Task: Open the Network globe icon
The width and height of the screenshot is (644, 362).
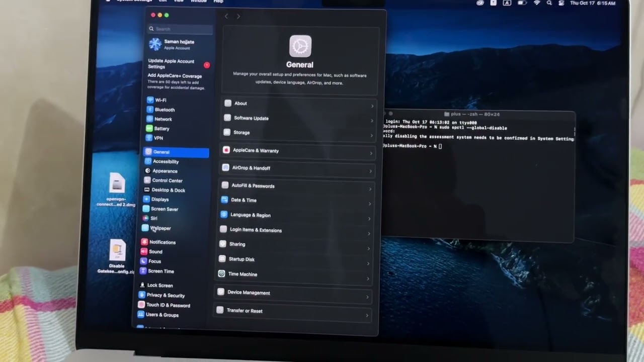Action: click(149, 119)
